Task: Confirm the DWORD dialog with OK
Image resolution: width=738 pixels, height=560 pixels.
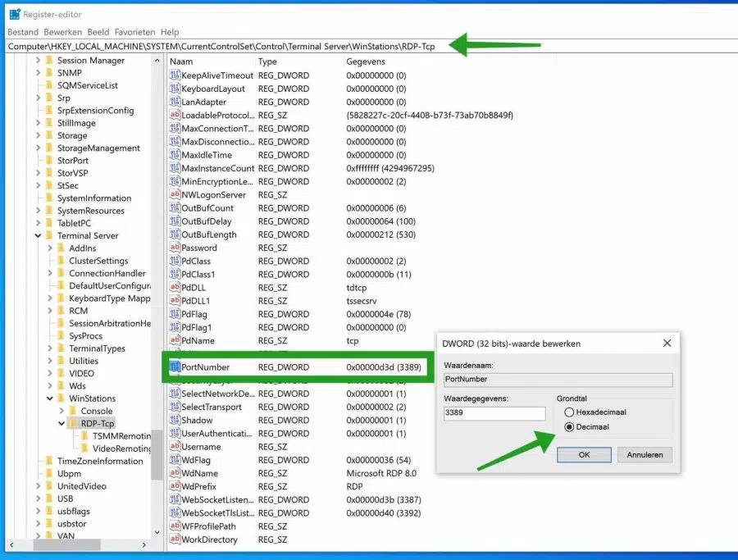Action: [x=584, y=454]
